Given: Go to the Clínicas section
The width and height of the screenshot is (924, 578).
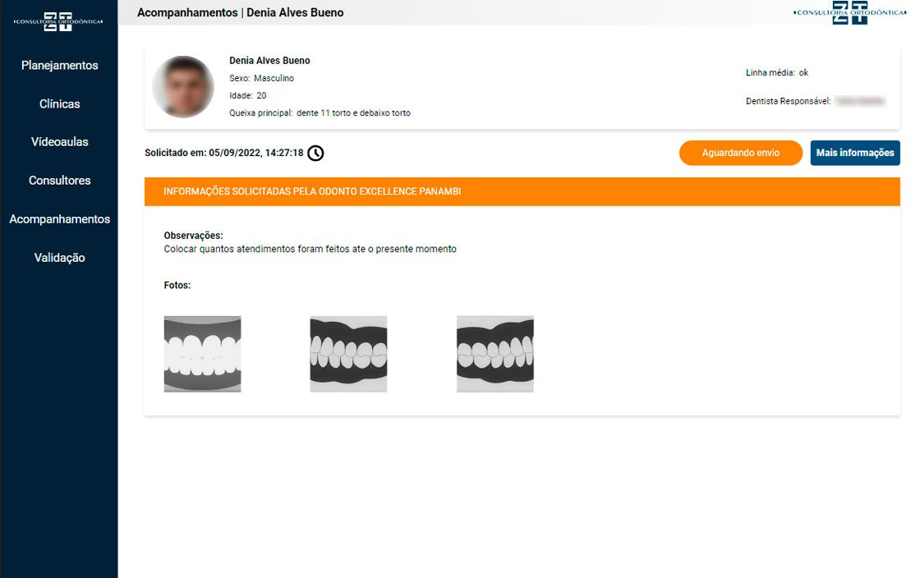Looking at the screenshot, I should click(x=59, y=104).
